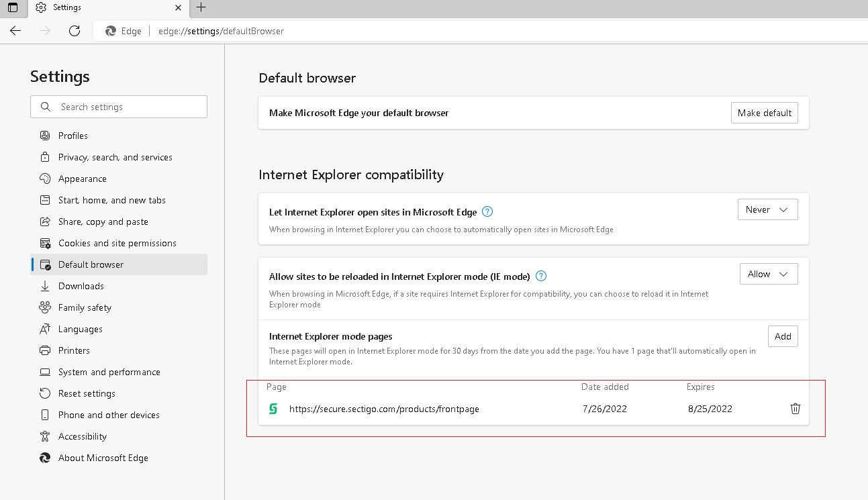868x500 pixels.
Task: Open Phone and other devices
Action: pos(119,415)
